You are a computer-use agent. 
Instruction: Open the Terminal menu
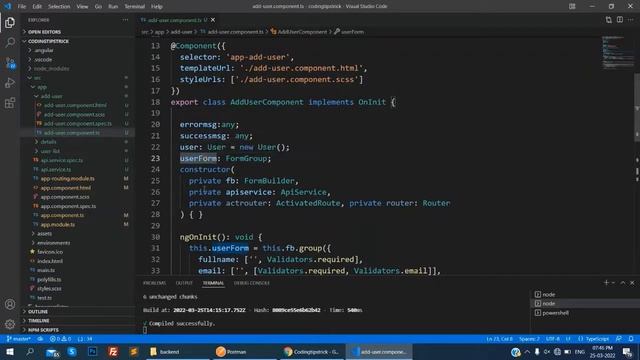pyautogui.click(x=134, y=6)
